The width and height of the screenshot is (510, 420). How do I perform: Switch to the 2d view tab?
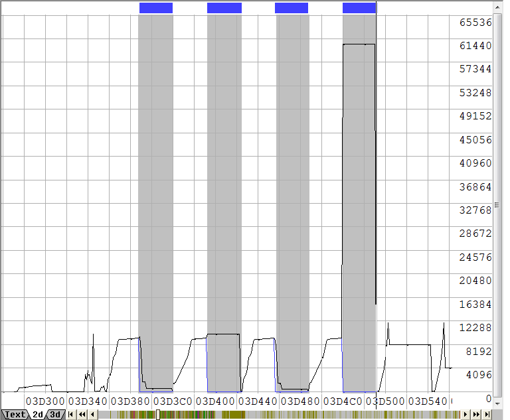(38, 415)
